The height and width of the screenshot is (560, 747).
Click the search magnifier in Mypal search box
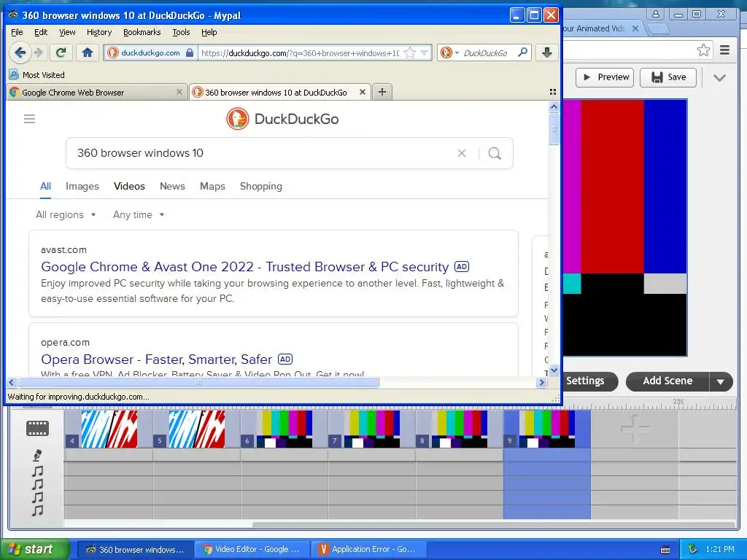(x=522, y=52)
